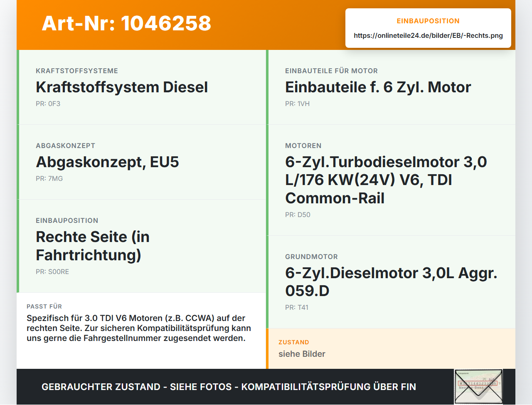Click the EINBAUTEILE FÜR MOTOR label
Viewport: 532px width, 405px height.
pos(331,71)
